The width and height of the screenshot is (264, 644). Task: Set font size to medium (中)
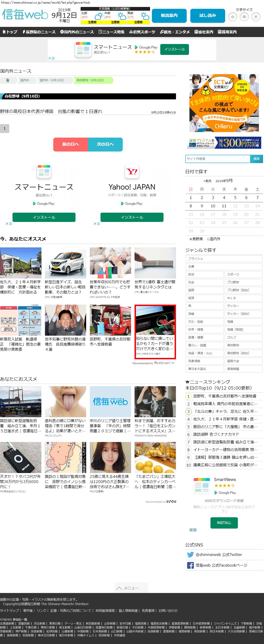[x=244, y=17]
